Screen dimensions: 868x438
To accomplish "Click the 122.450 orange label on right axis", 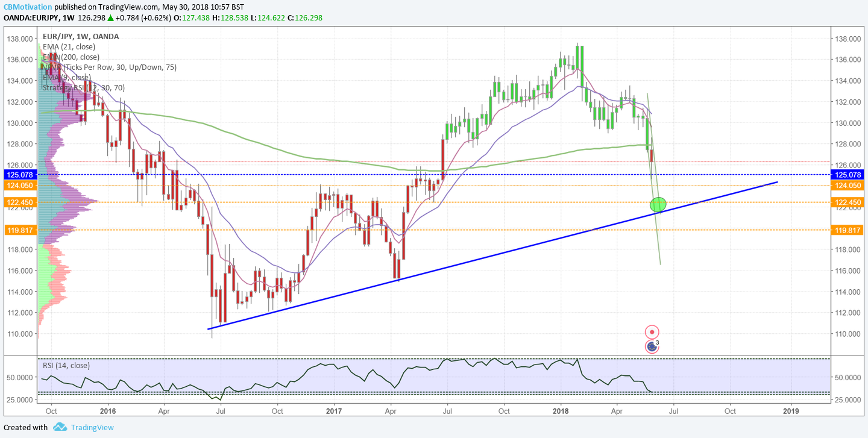I will point(848,202).
